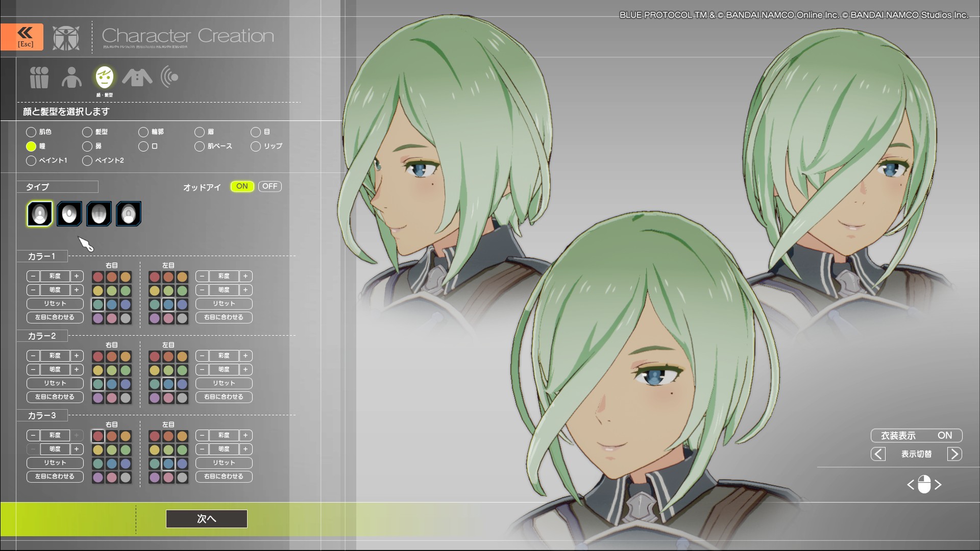Click カラー3 左目 右目に合わせる button
The image size is (980, 551).
click(x=224, y=477)
